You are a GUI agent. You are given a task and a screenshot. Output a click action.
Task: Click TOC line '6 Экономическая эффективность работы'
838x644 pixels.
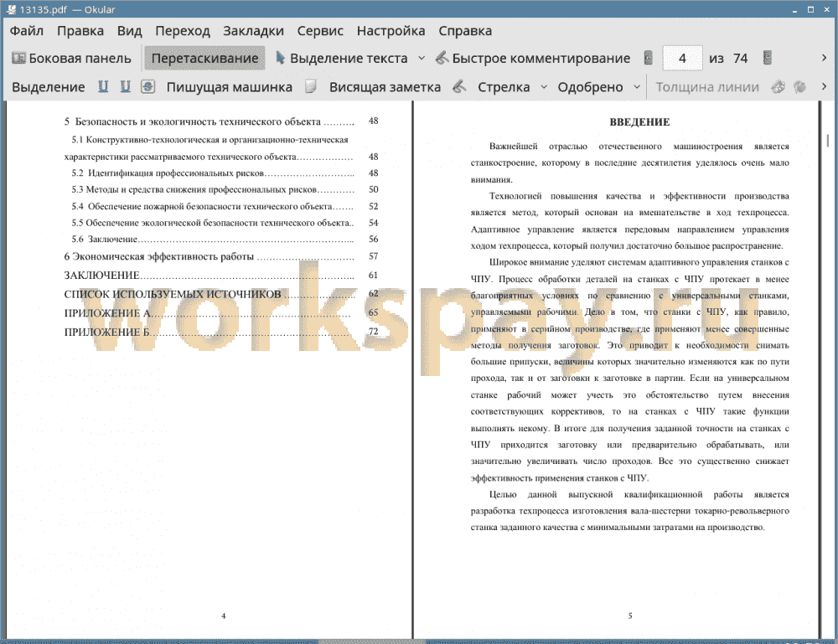pos(221,256)
